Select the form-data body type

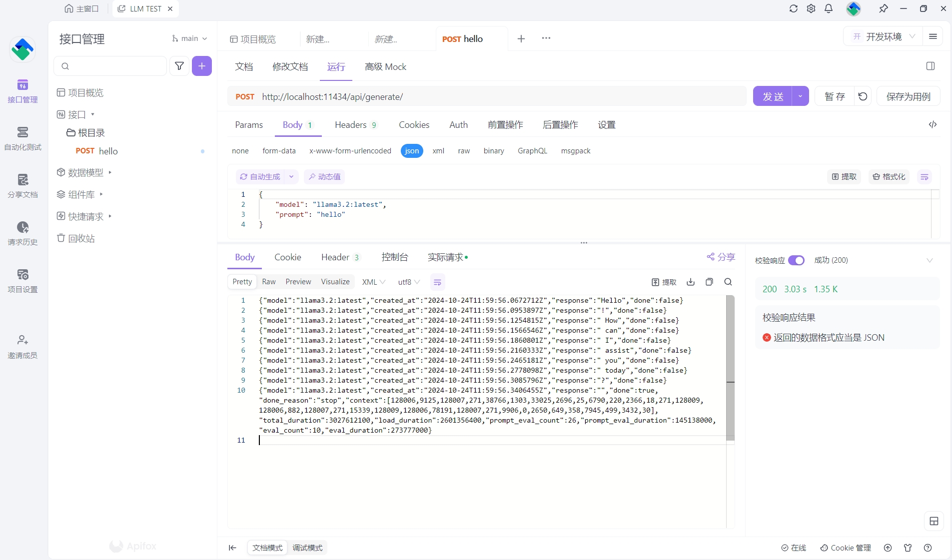pyautogui.click(x=279, y=151)
